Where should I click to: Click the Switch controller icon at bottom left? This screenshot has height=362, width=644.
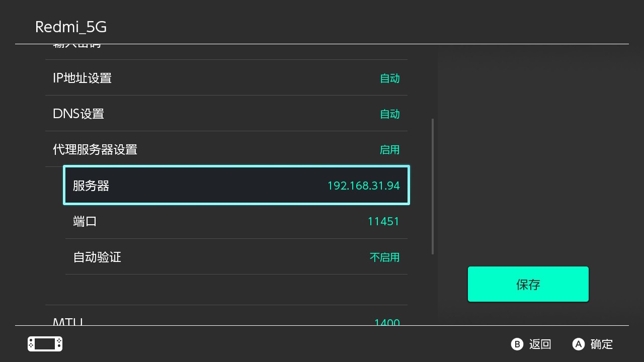pos(45,344)
